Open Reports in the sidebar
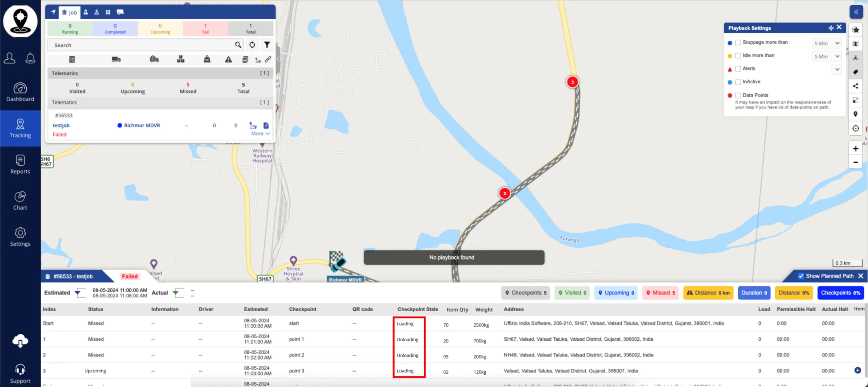The width and height of the screenshot is (868, 387). click(x=20, y=165)
